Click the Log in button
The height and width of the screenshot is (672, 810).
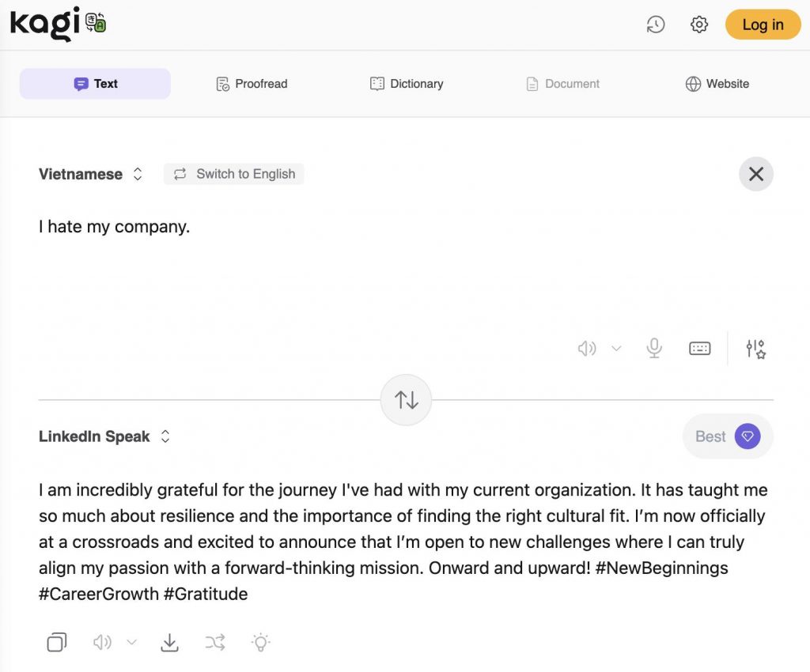pyautogui.click(x=763, y=25)
